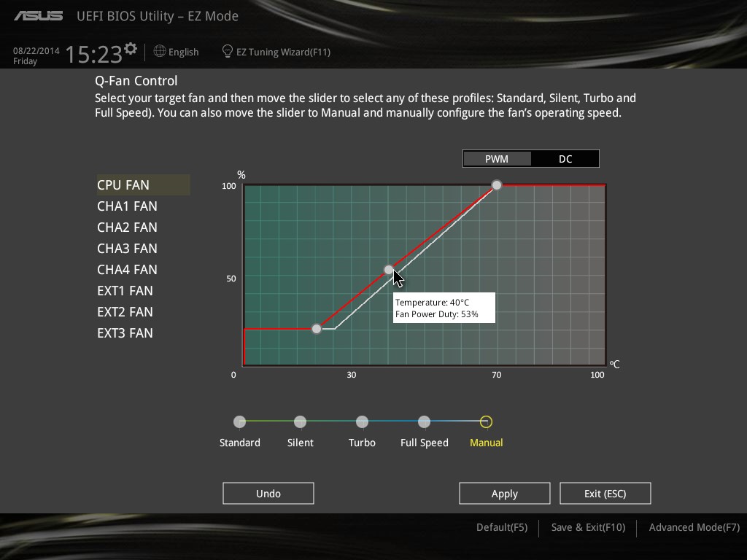The height and width of the screenshot is (560, 747).
Task: Select CHA1 FAN in the fan list
Action: (x=127, y=206)
